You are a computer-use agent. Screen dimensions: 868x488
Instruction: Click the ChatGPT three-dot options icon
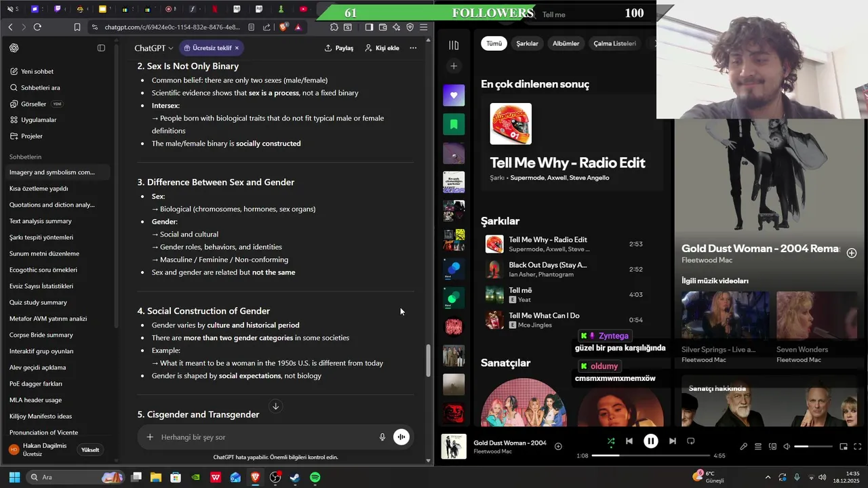coord(413,48)
